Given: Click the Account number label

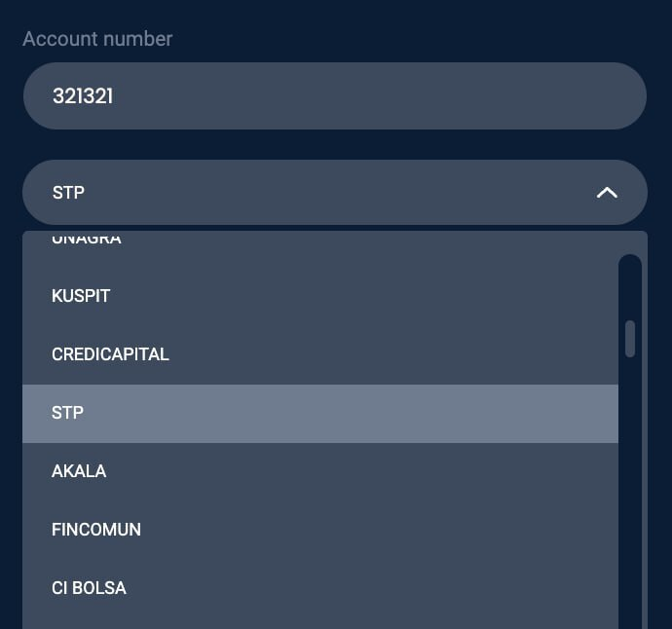Looking at the screenshot, I should 97,39.
